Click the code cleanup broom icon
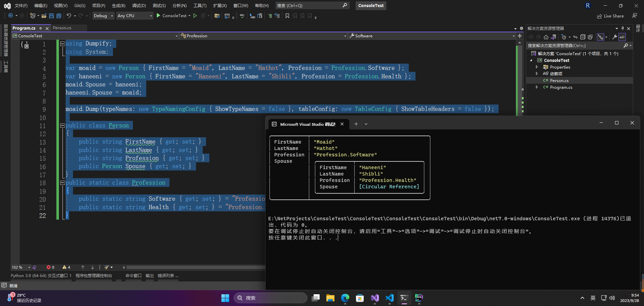This screenshot has width=644, height=306. pos(107,267)
